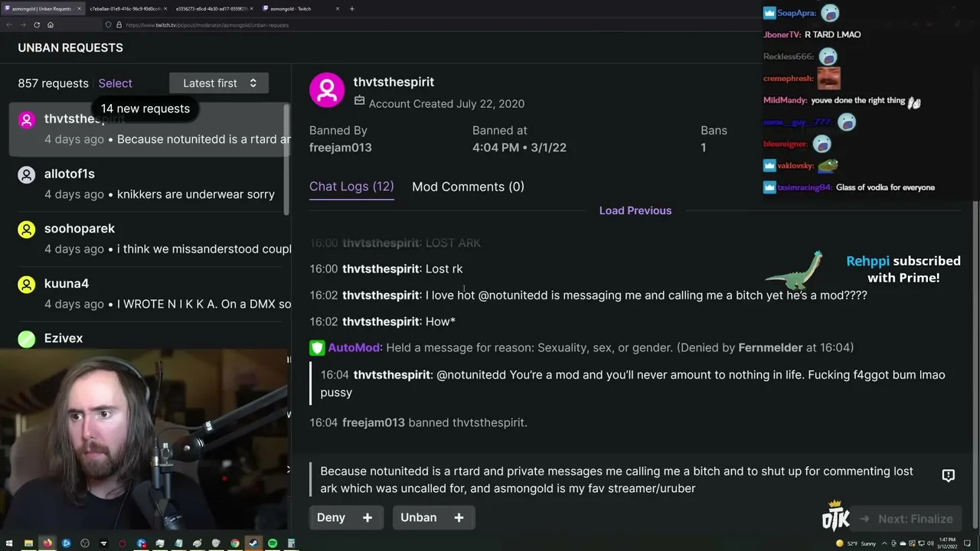Image resolution: width=980 pixels, height=551 pixels.
Task: Switch to the asmongold Unban Requests browser tab
Action: (42, 8)
